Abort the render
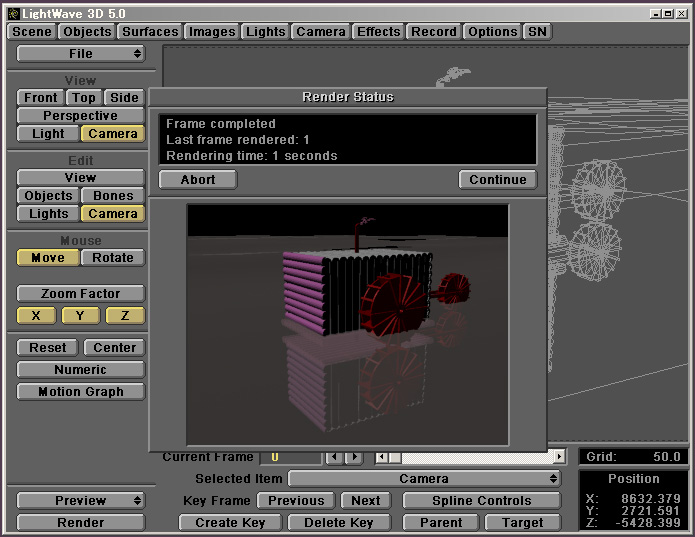 click(x=197, y=180)
